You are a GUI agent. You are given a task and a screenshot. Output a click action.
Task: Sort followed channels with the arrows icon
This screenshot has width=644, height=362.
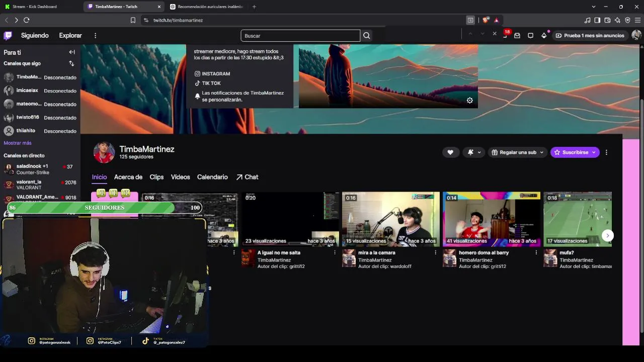click(x=71, y=63)
